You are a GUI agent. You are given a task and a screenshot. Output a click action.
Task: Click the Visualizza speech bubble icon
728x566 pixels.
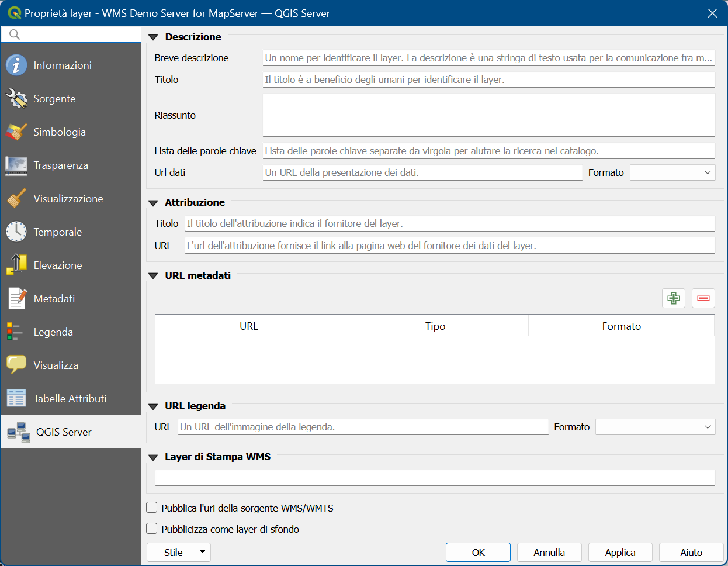[x=16, y=365]
